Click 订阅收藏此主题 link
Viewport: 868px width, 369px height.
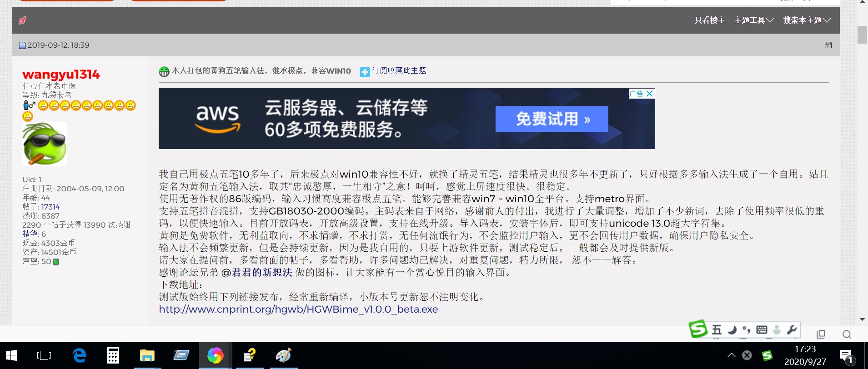pyautogui.click(x=398, y=71)
